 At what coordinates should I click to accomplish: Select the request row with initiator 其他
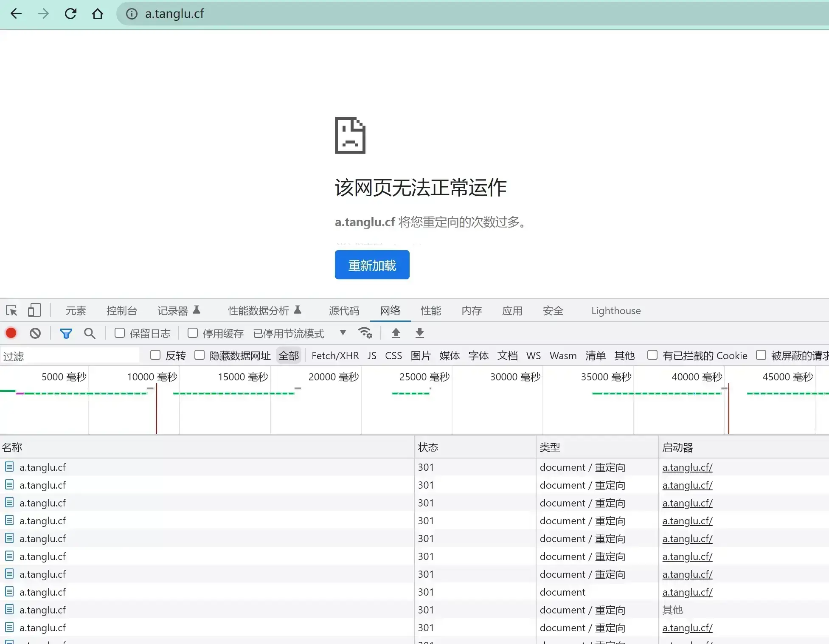[414, 610]
